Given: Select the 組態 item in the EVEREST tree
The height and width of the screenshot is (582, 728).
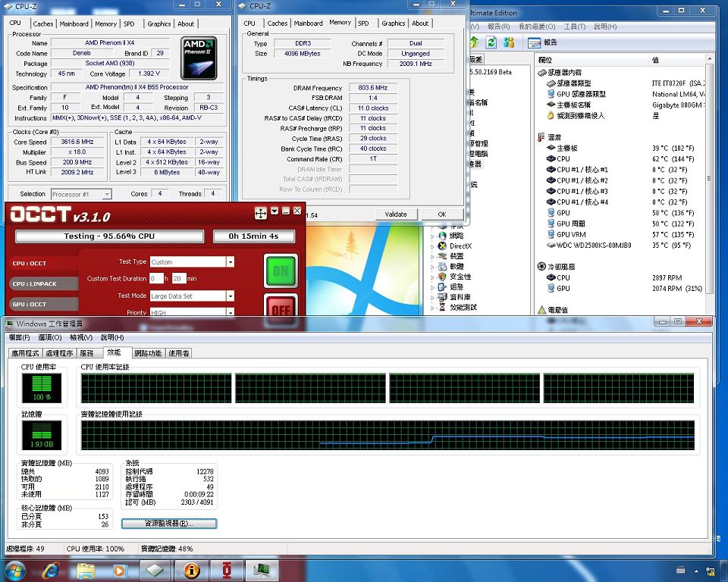Looking at the screenshot, I should pos(456,286).
